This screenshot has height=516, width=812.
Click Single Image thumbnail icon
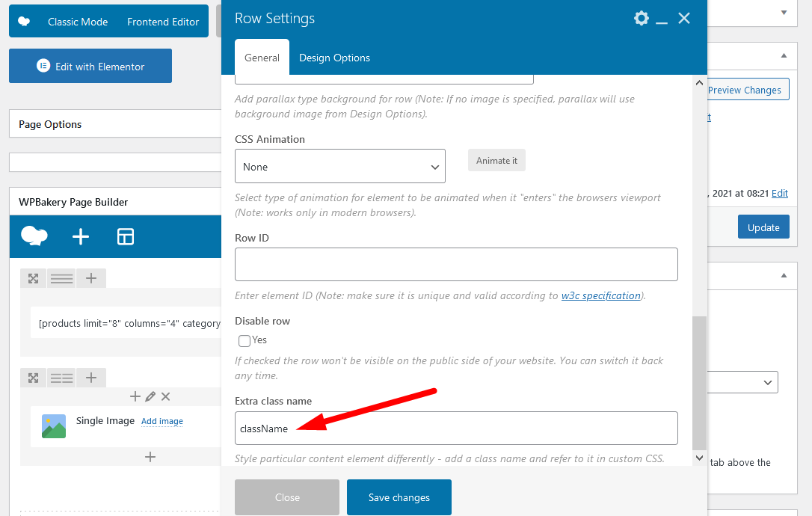click(x=54, y=426)
